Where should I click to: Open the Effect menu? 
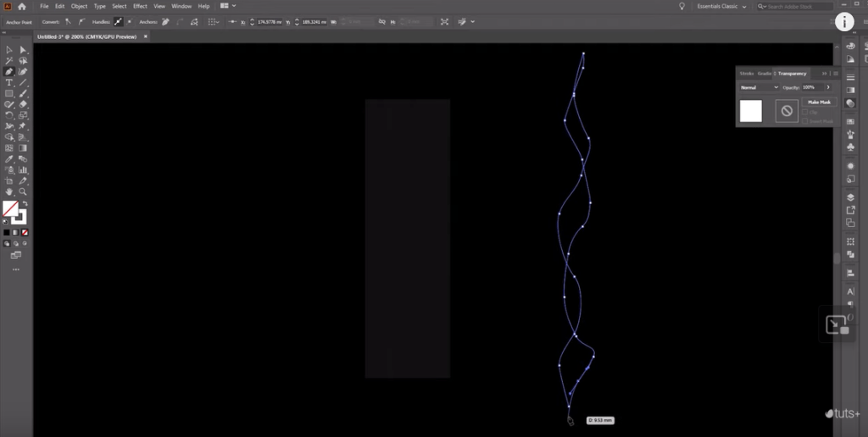click(x=140, y=6)
